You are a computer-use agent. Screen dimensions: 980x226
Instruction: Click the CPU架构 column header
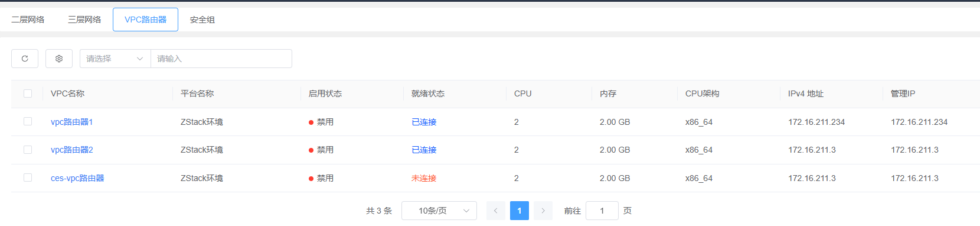coord(703,93)
